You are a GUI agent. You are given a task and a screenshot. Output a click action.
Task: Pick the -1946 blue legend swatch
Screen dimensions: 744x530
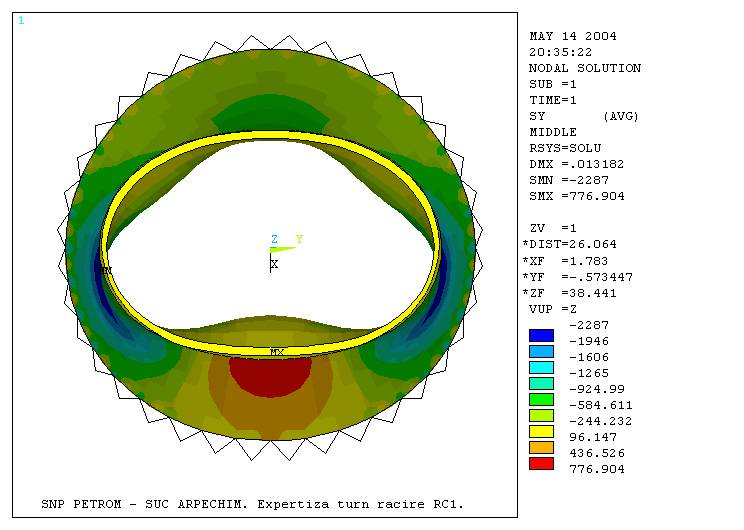[x=541, y=351]
